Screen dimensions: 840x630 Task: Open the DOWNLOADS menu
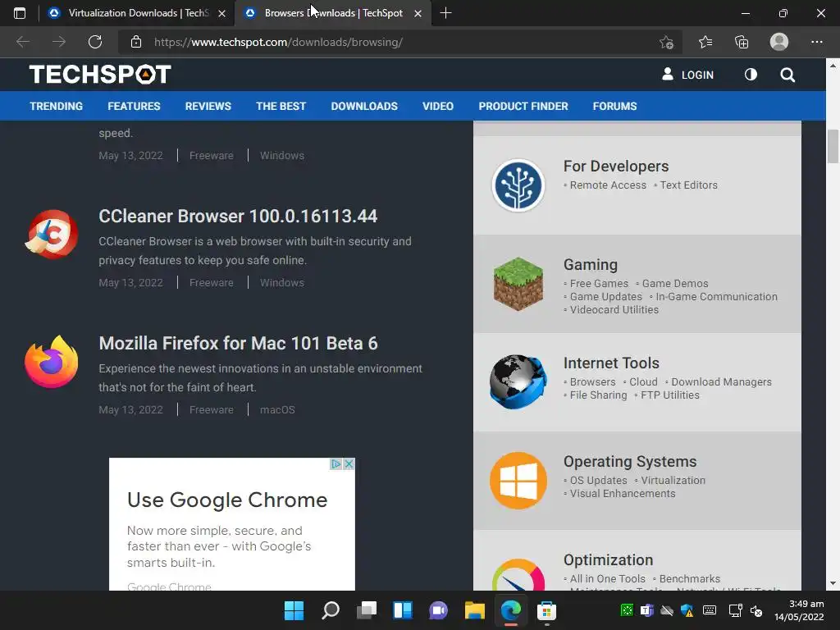pyautogui.click(x=364, y=106)
